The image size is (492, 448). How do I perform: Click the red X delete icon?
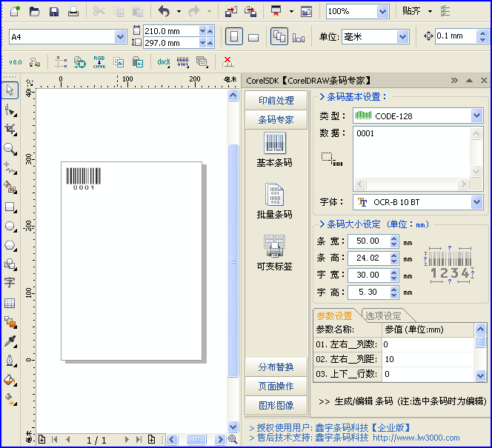click(x=227, y=62)
